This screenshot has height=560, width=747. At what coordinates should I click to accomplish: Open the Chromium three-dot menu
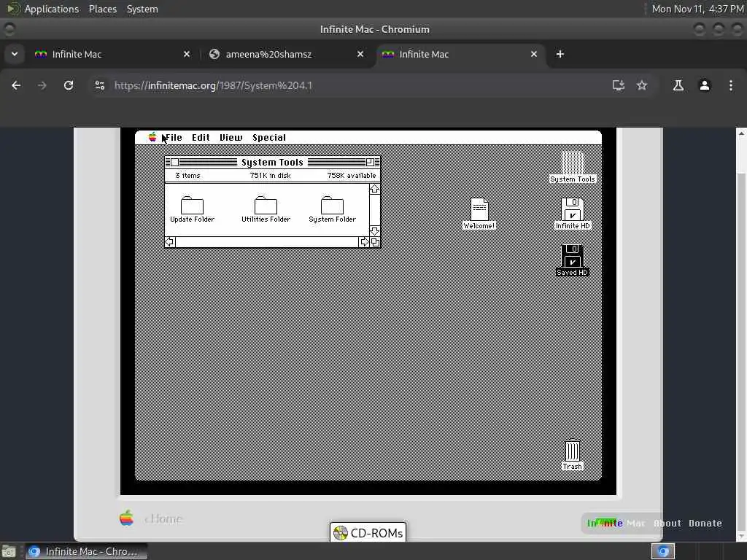(x=731, y=85)
